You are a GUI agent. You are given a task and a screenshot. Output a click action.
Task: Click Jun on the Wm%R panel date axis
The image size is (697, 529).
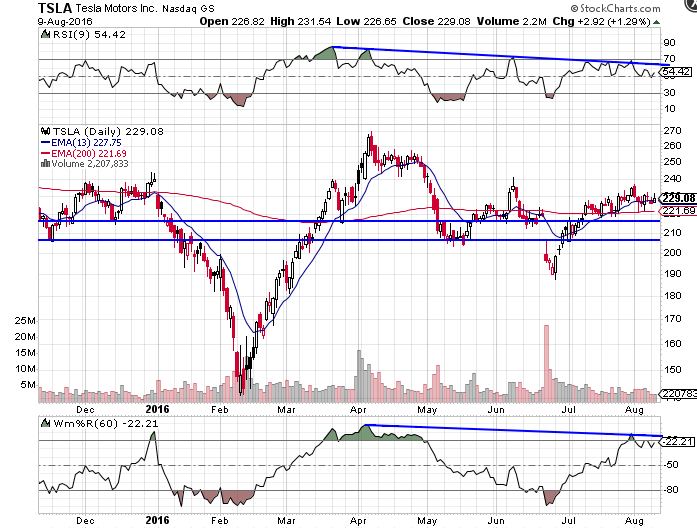click(x=496, y=521)
